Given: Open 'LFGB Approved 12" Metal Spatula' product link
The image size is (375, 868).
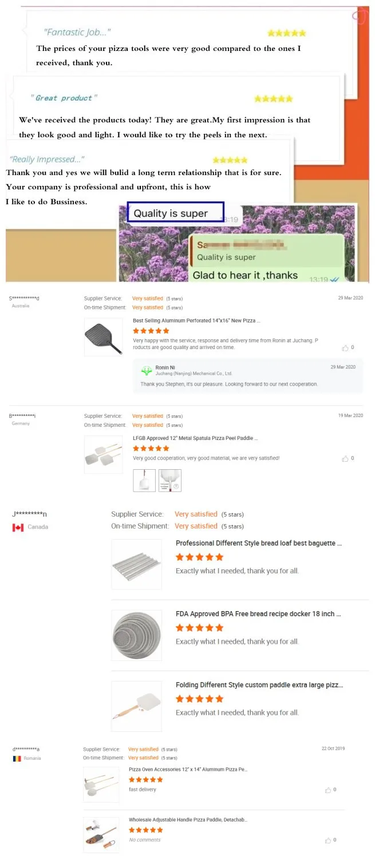Looking at the screenshot, I should (195, 438).
